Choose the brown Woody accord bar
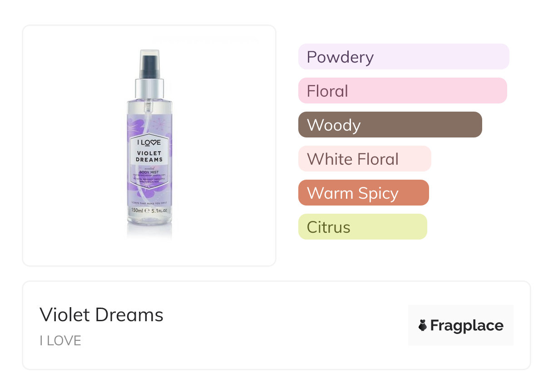Image resolution: width=553 pixels, height=392 pixels. click(390, 125)
